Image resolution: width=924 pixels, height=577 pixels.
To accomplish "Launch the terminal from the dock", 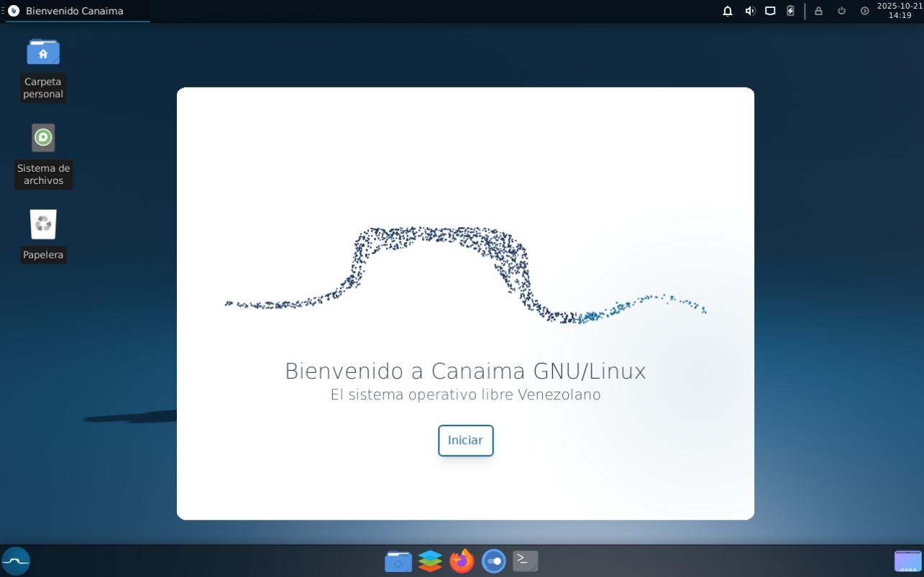I will point(525,561).
